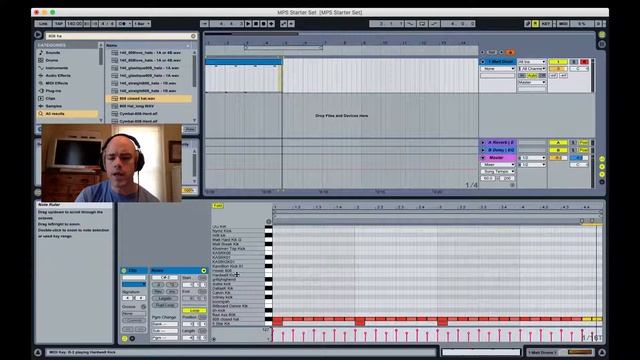Switch to Arrangement view with the top selector
The height and width of the screenshot is (360, 640).
point(602,35)
